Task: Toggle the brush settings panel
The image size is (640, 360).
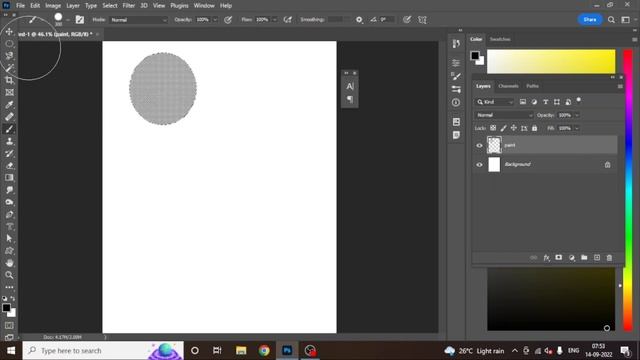Action: 80,20
